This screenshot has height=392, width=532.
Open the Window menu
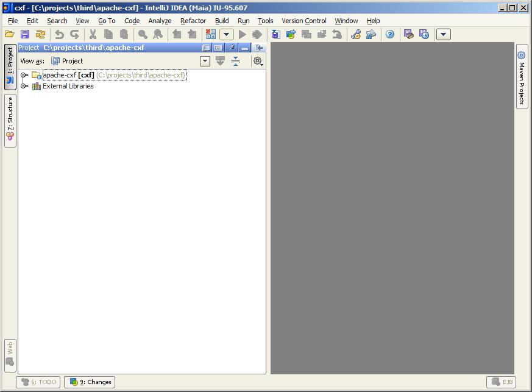tap(346, 21)
